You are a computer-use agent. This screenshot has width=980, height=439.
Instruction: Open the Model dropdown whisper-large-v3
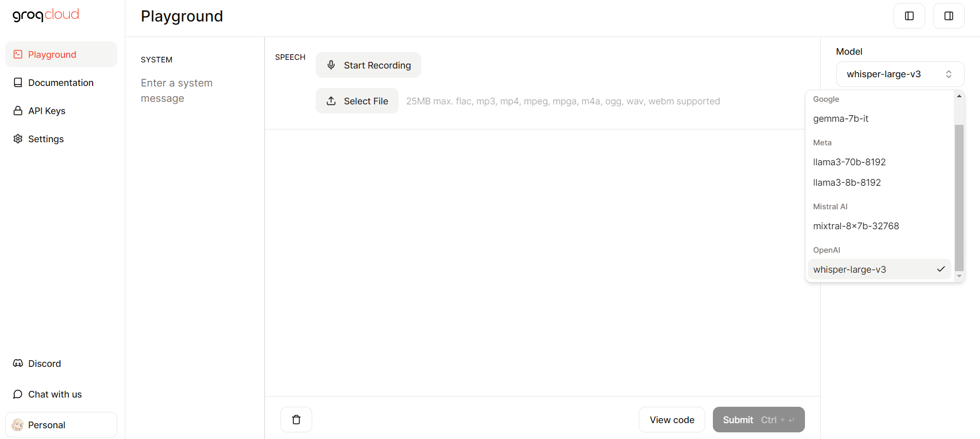[900, 74]
